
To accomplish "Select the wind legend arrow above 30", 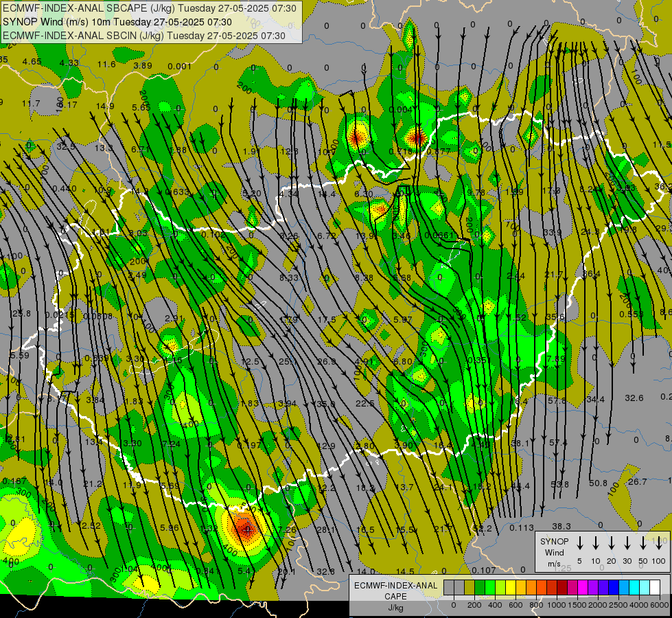I will point(627,543).
